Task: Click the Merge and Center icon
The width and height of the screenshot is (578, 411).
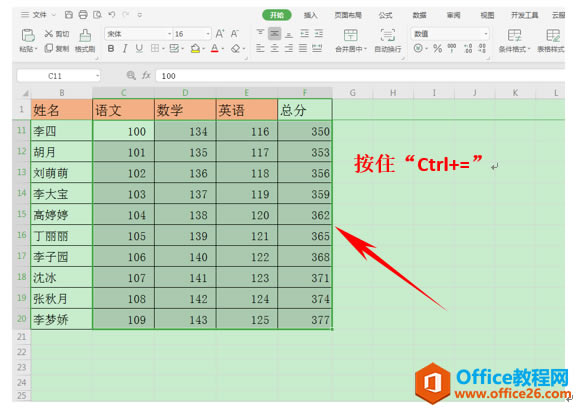Action: click(350, 35)
